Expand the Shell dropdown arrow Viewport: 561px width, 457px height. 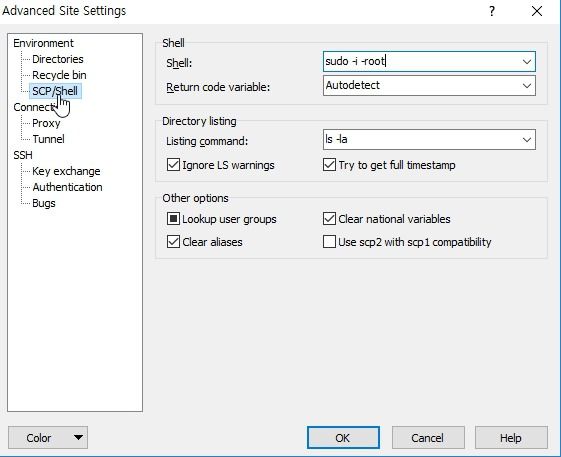pyautogui.click(x=527, y=62)
